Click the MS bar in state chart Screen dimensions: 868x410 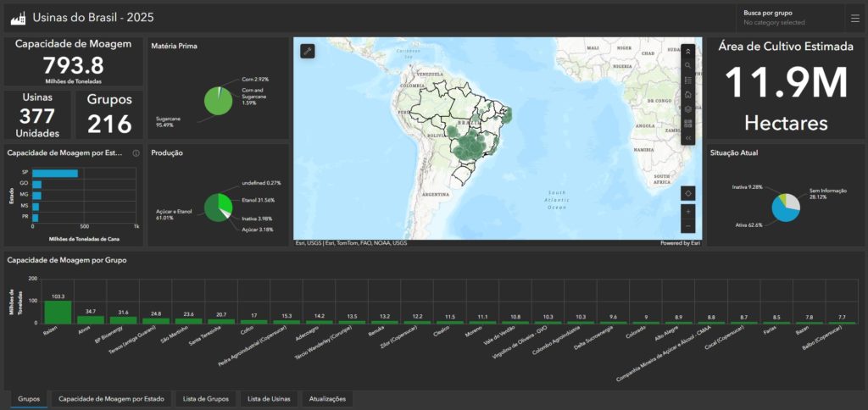tap(36, 207)
